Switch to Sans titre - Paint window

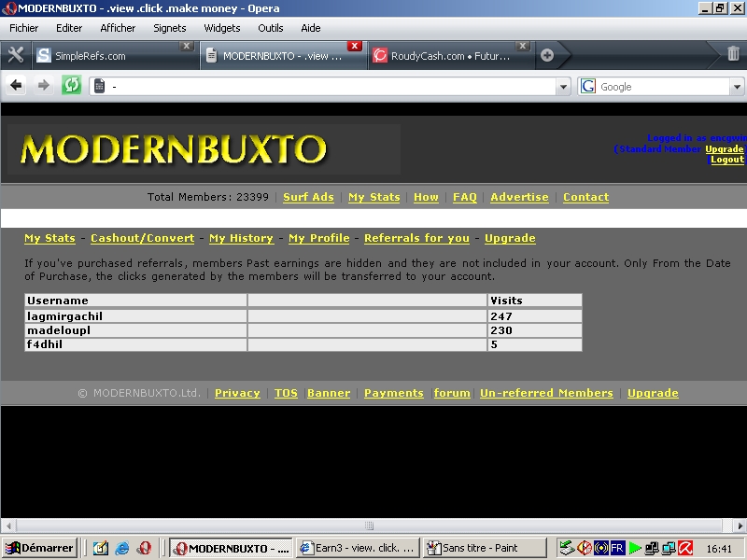(x=485, y=548)
